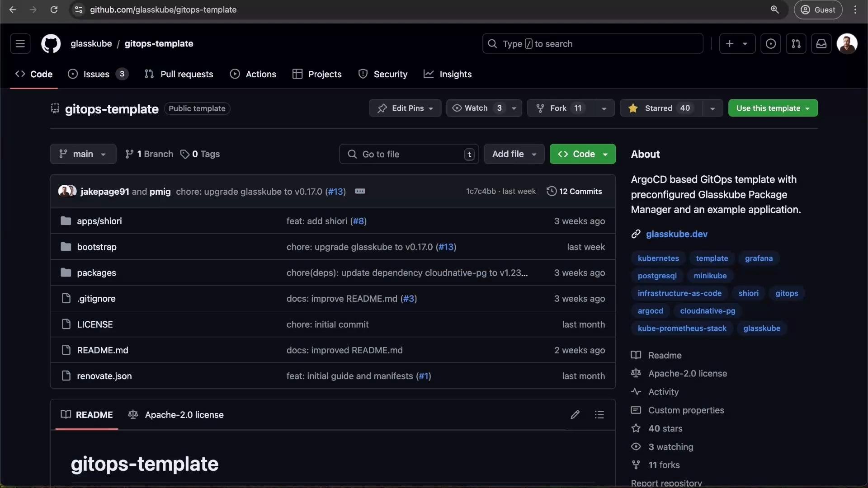Edit the README with pencil icon

575,414
